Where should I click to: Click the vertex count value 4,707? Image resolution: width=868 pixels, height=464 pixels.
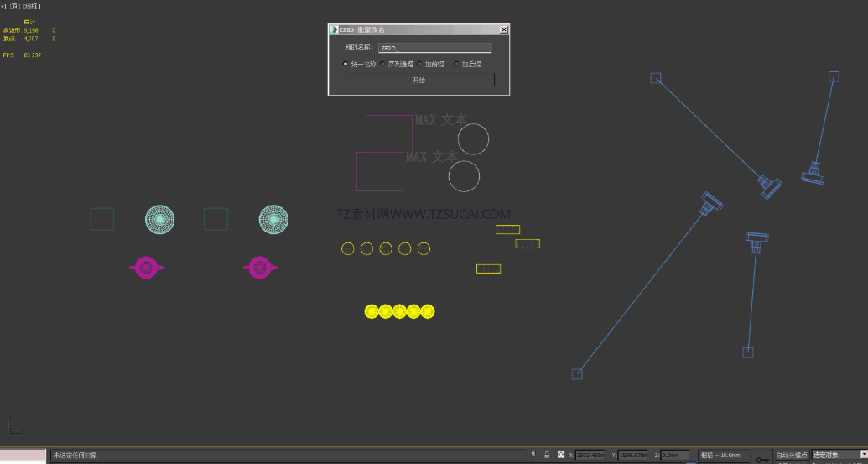coord(31,39)
